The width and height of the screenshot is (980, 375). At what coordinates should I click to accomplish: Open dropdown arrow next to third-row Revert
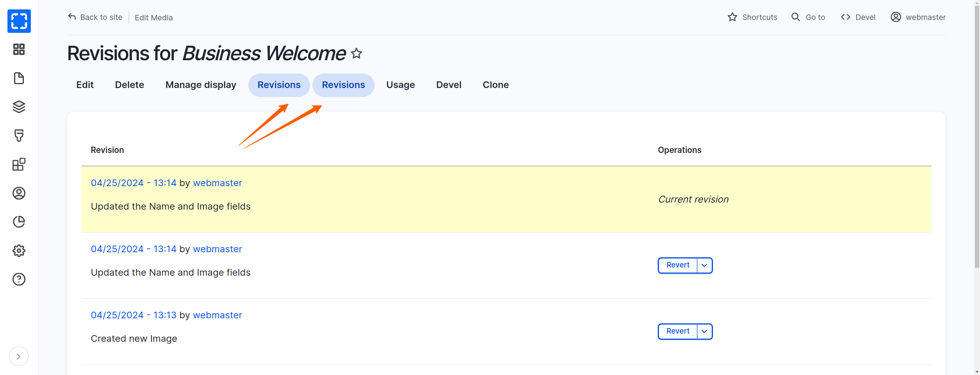704,331
